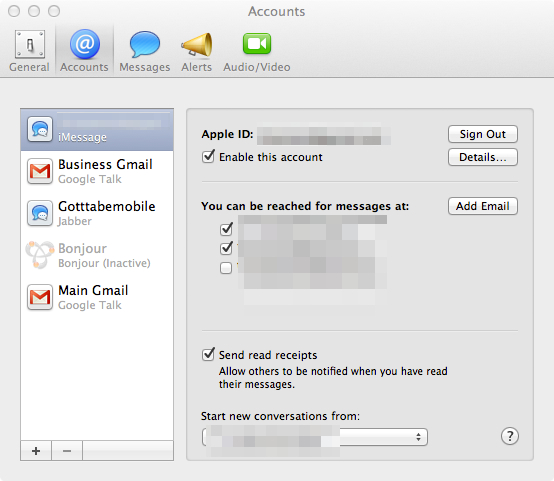This screenshot has height=481, width=554.
Task: Switch to the Audio/Video tab label
Action: pos(257,67)
